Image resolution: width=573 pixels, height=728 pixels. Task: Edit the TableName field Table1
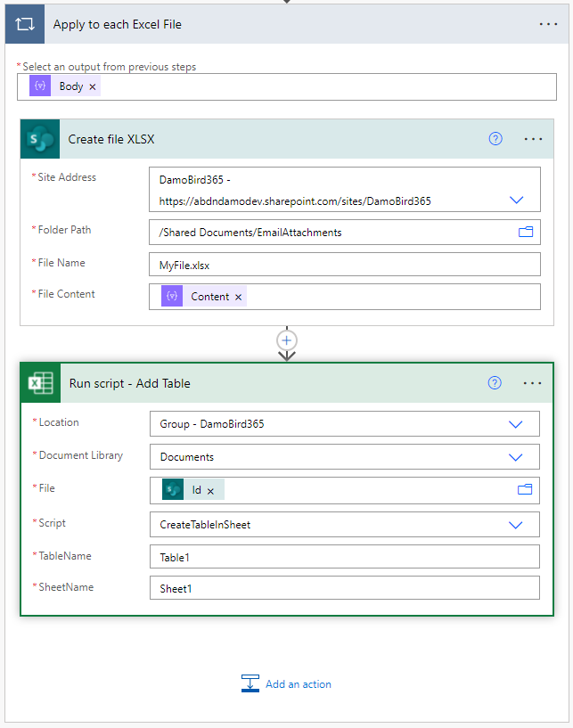coord(345,557)
